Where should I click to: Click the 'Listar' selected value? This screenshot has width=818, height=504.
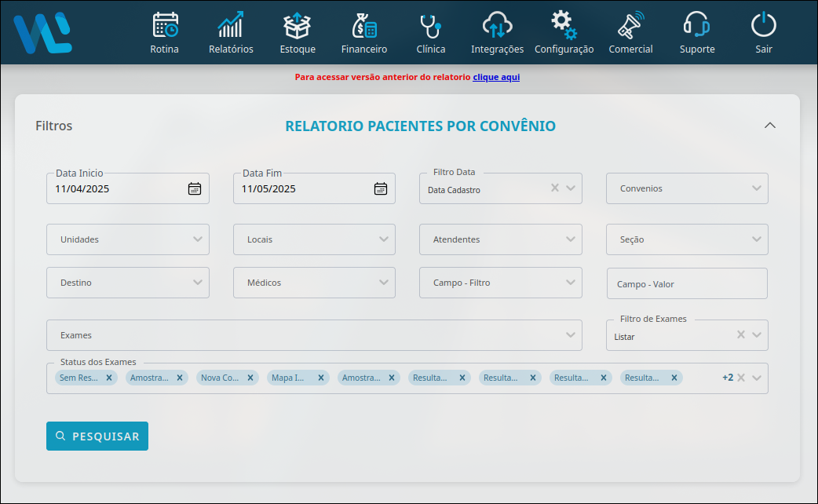tap(624, 337)
